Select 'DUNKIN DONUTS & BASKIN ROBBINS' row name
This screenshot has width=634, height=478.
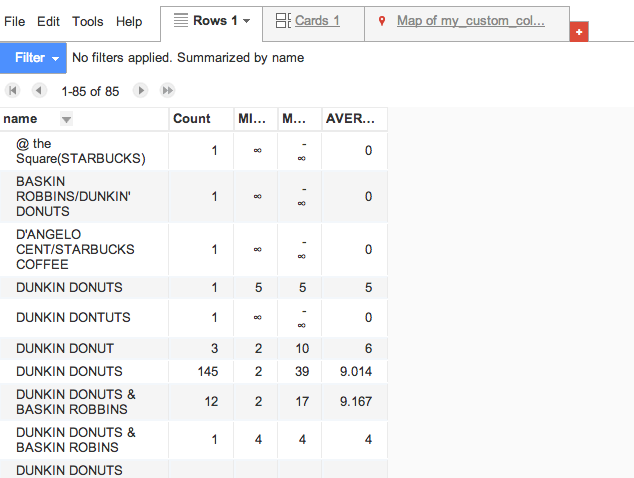[76, 402]
